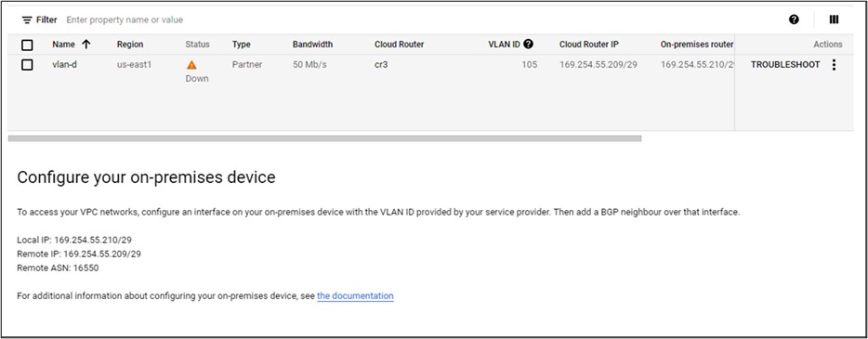Open the help question mark icon
Viewport: 868px width, 339px height.
[x=794, y=20]
